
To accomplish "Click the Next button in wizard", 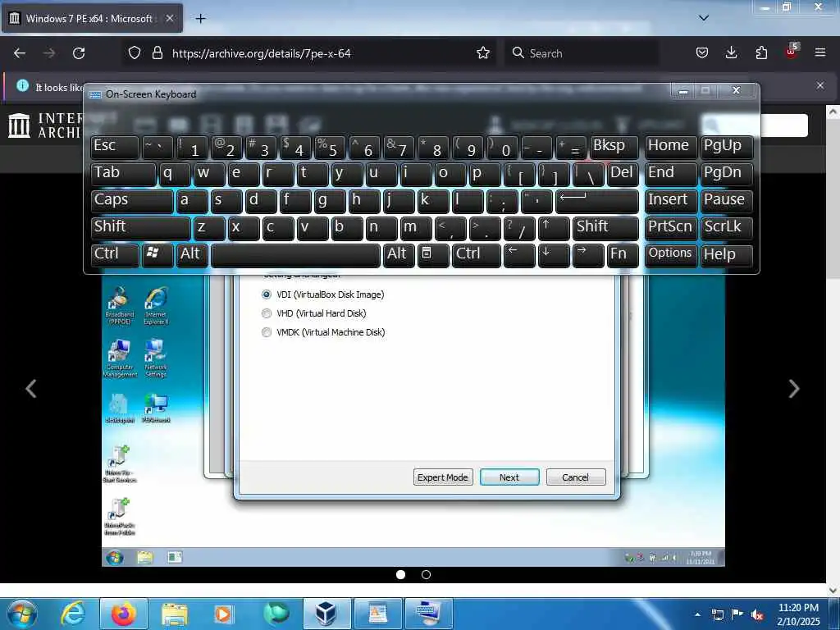I will pyautogui.click(x=509, y=477).
